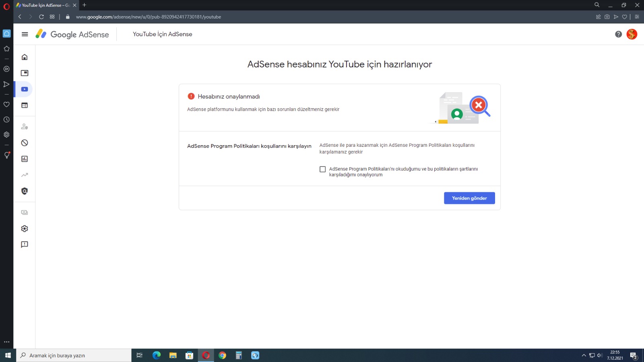Open a new browser tab with the plus button
644x362 pixels.
84,5
